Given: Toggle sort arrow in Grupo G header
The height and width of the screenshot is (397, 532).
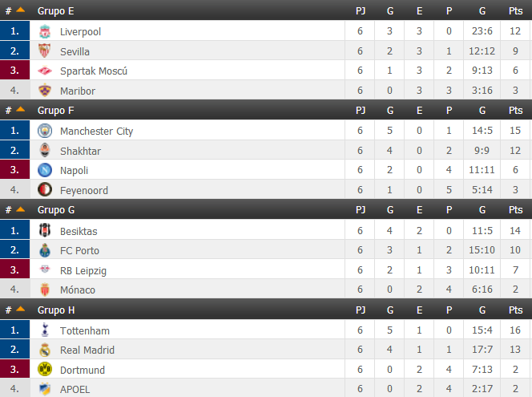Looking at the screenshot, I should [20, 209].
